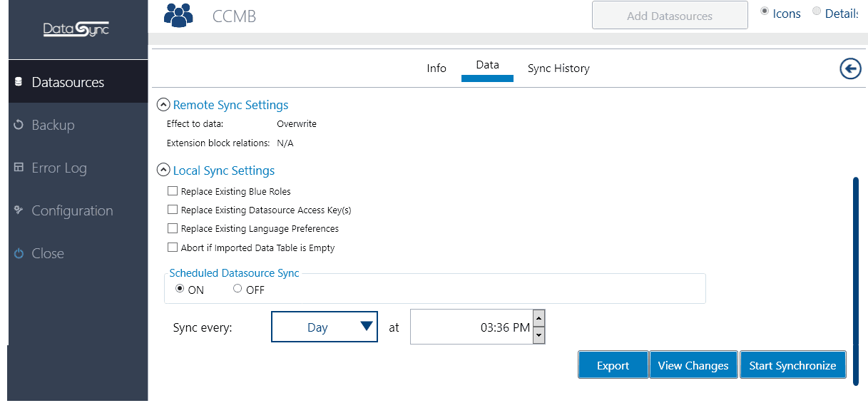The image size is (868, 408).
Task: Decrease sync time with down arrow
Action: pos(539,335)
